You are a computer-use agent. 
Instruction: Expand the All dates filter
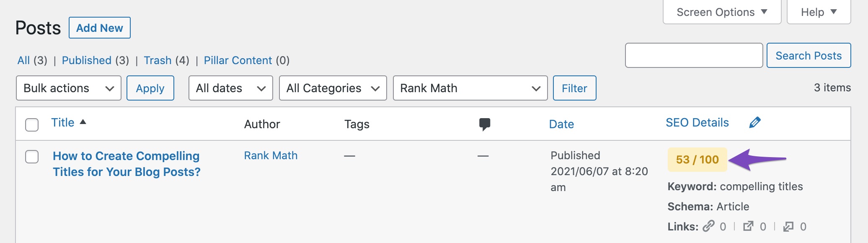pos(231,88)
